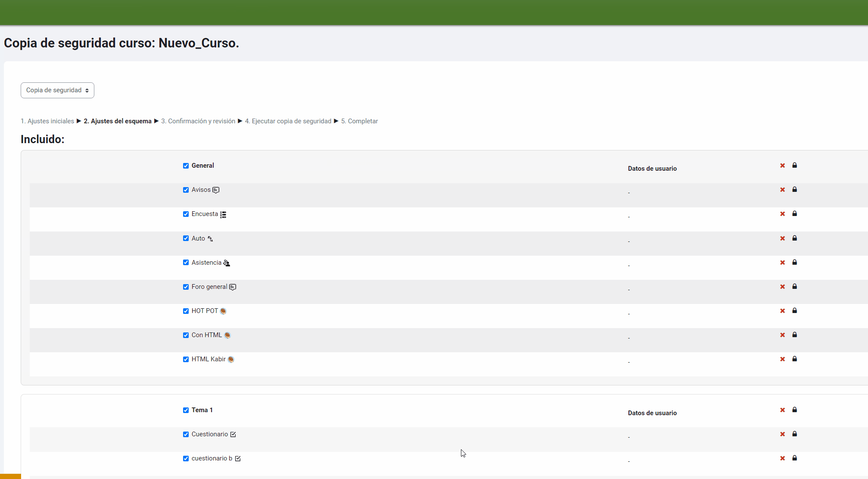868x479 pixels.
Task: Toggle the Encuesta checkbox
Action: [186, 214]
